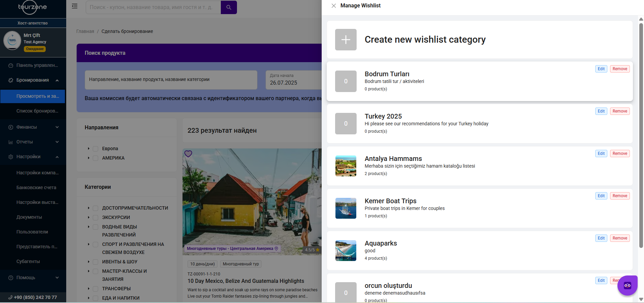Edit the Kemer Boat Trips wishlist
The image size is (644, 303).
(601, 196)
